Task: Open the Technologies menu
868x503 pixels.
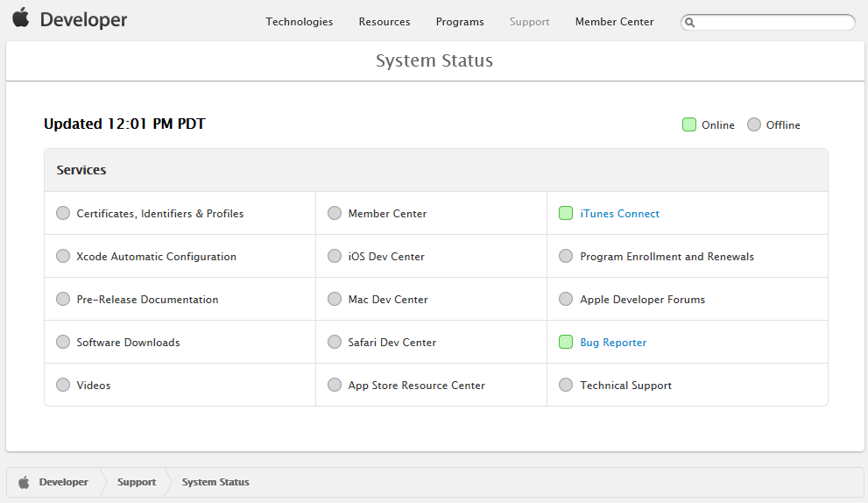Action: pos(300,22)
